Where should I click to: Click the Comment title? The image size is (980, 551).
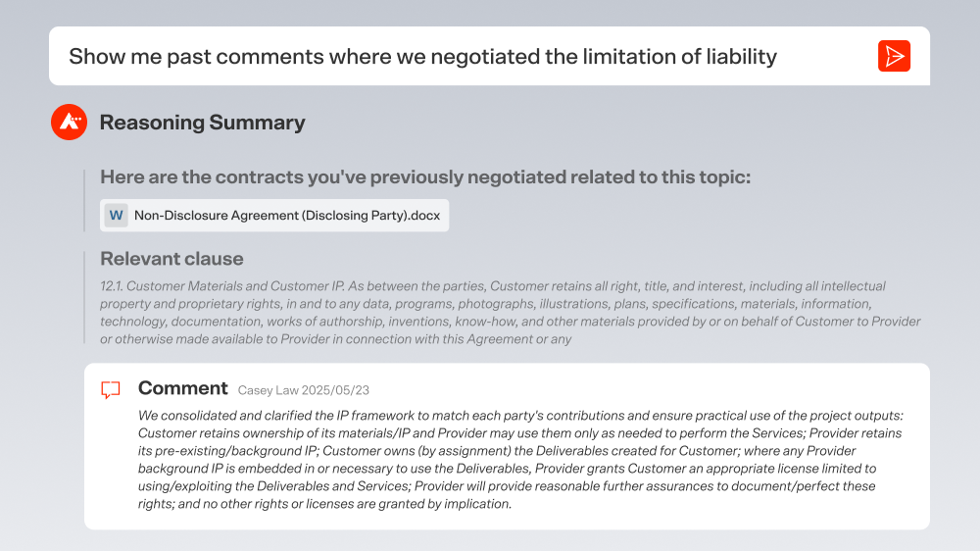tap(182, 388)
